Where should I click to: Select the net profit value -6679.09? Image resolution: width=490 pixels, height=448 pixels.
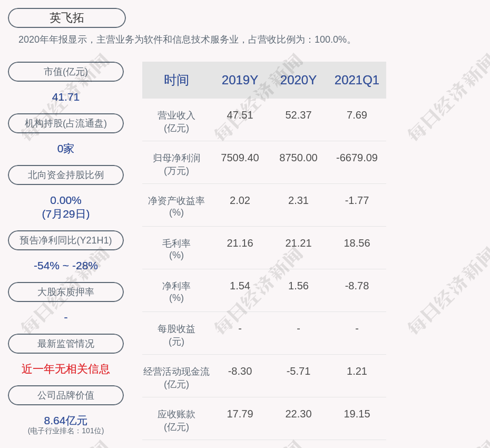point(357,158)
